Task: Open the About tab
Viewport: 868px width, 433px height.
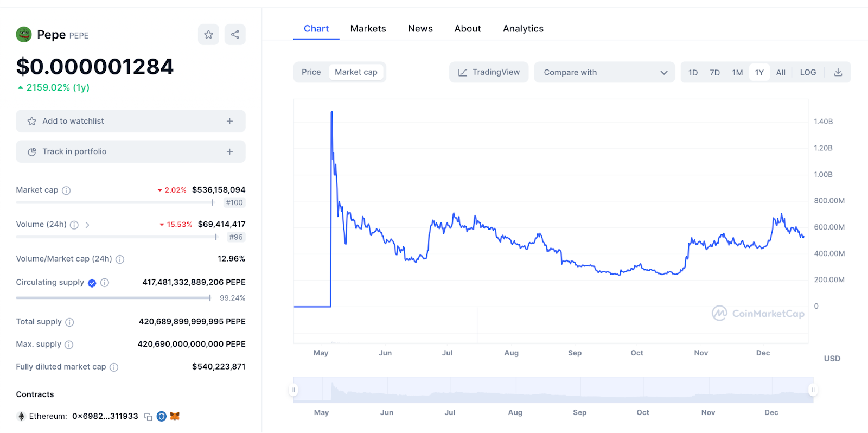Action: (468, 29)
